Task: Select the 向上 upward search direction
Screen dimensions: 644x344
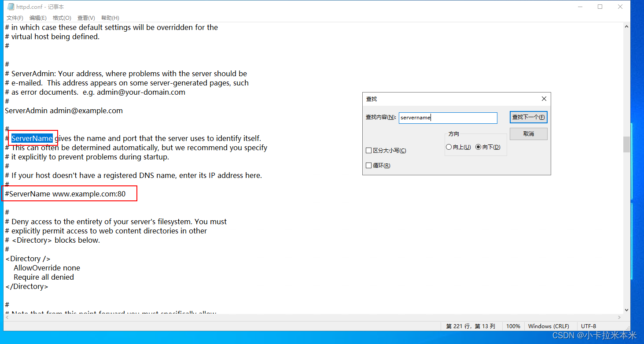Action: [x=449, y=147]
